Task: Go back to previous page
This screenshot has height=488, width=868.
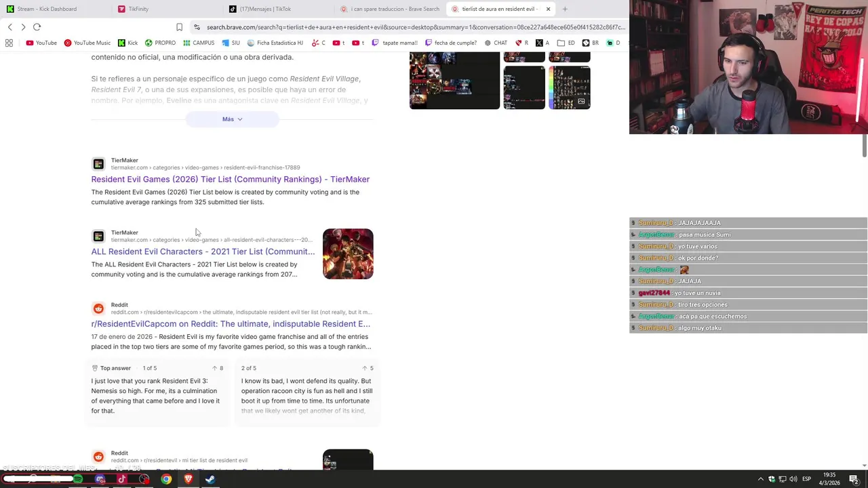Action: pos(9,27)
